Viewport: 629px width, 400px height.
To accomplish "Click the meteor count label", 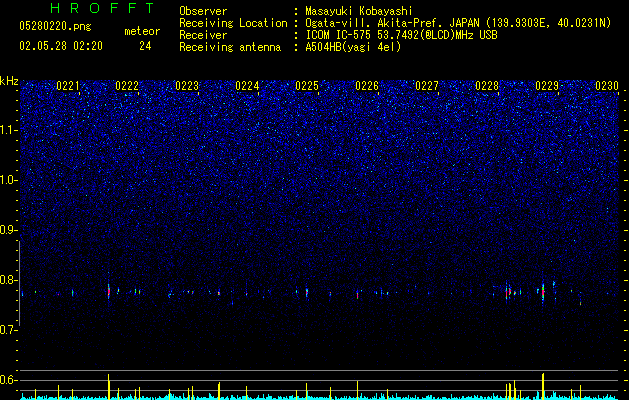I will click(x=142, y=31).
